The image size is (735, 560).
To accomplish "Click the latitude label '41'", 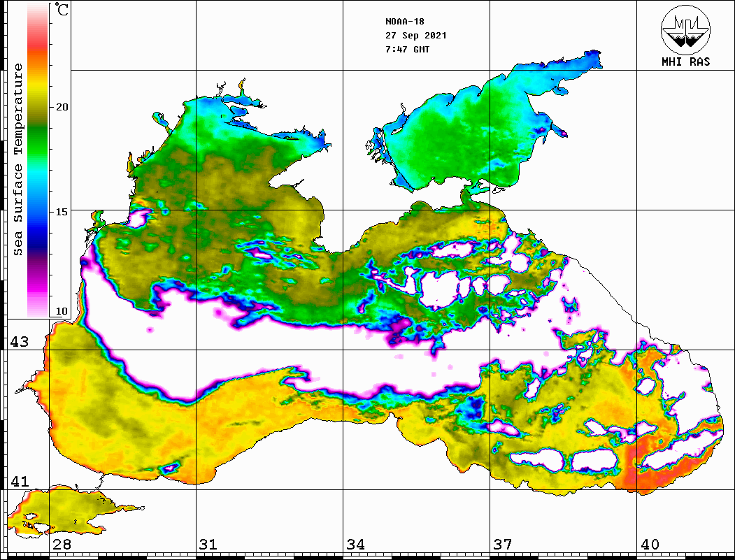I will coord(20,481).
